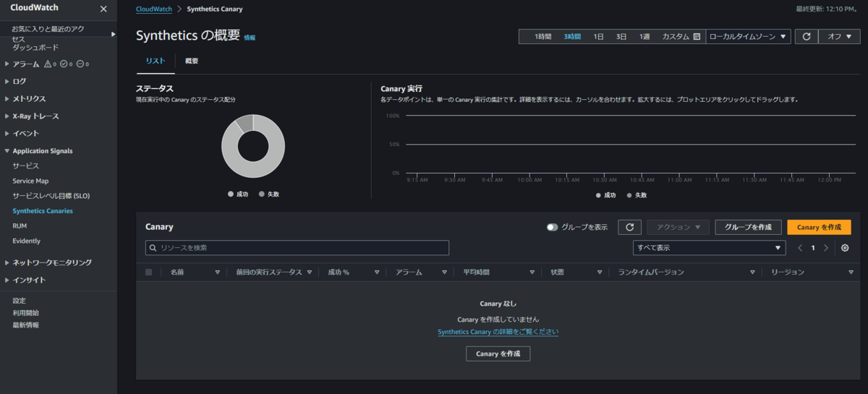
Task: Open ダッシュボード in sidebar
Action: click(x=35, y=47)
